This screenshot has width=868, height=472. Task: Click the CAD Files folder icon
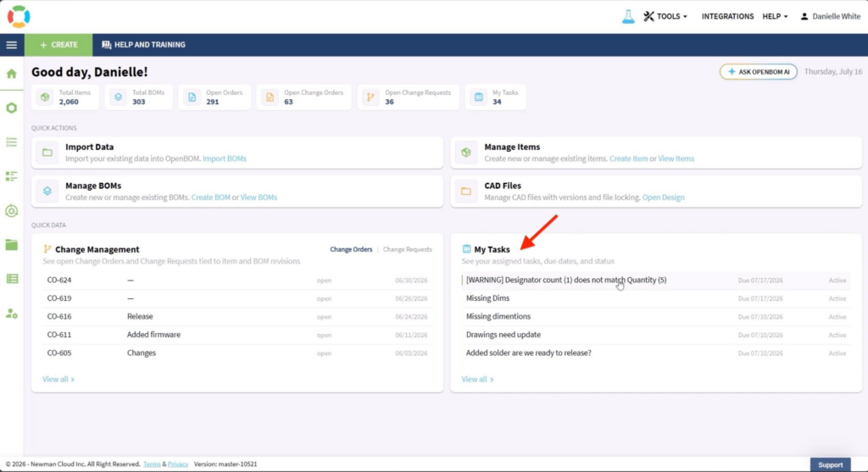tap(466, 191)
